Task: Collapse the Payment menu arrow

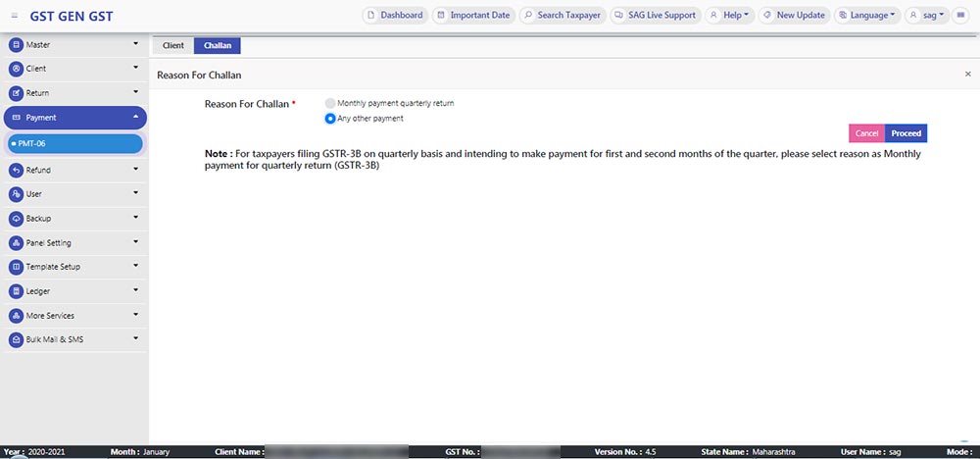Action: click(x=135, y=117)
